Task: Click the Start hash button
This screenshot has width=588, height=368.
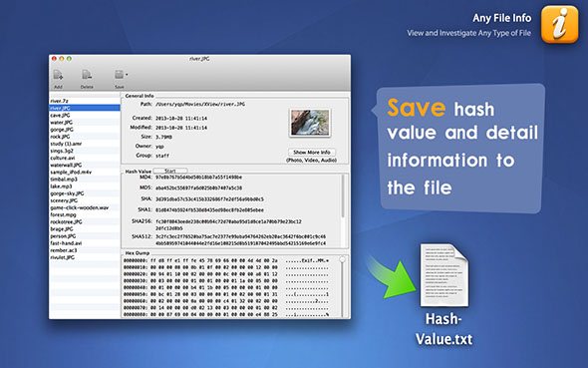Action: coord(170,171)
